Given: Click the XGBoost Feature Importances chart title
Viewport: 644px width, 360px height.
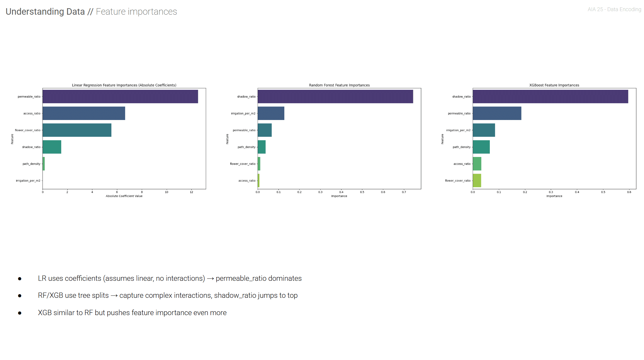Looking at the screenshot, I should (554, 85).
